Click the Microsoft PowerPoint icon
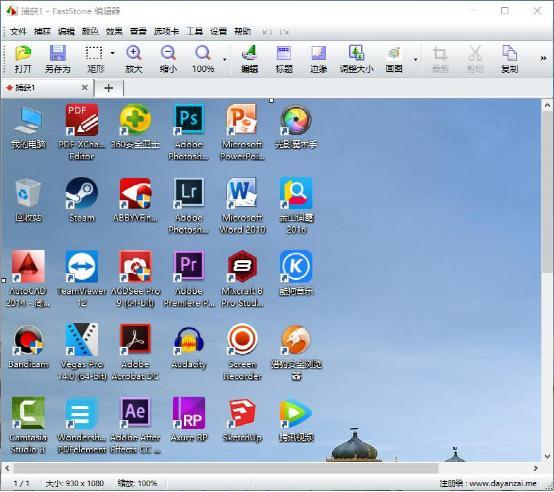The image size is (554, 492). pyautogui.click(x=242, y=119)
